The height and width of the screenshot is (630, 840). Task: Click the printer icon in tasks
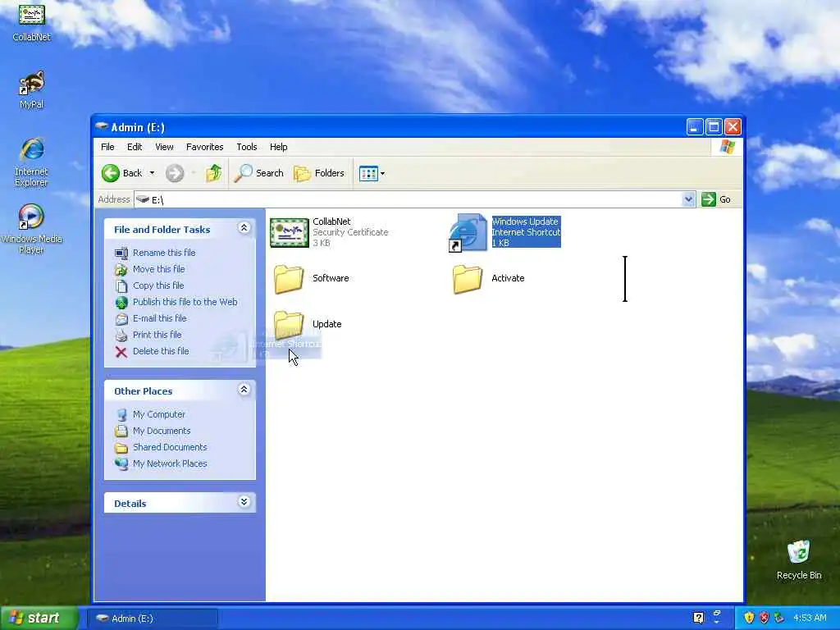pyautogui.click(x=121, y=336)
